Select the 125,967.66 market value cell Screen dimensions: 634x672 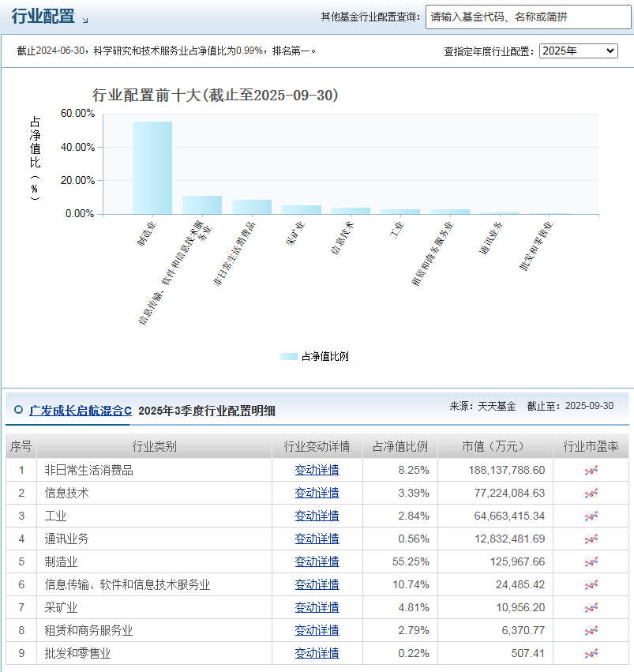tap(495, 561)
